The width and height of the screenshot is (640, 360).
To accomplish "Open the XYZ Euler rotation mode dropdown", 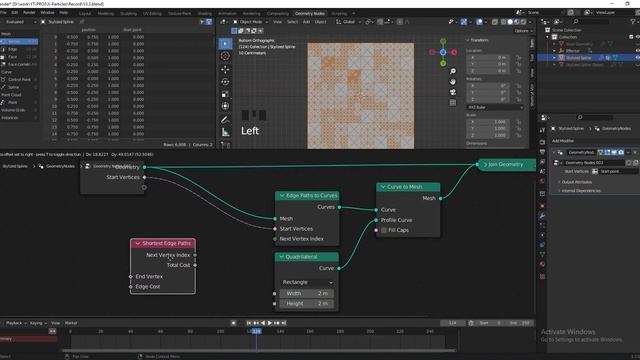I will pyautogui.click(x=495, y=107).
